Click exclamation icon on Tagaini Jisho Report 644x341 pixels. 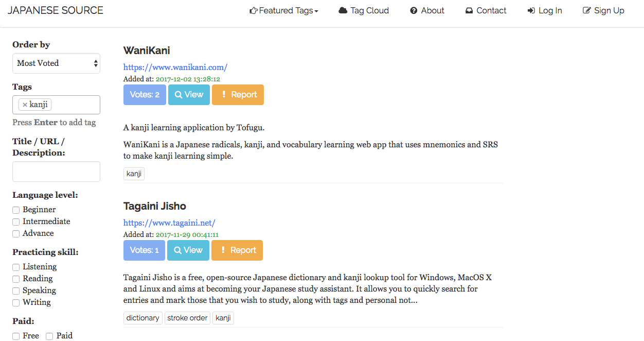coord(223,250)
